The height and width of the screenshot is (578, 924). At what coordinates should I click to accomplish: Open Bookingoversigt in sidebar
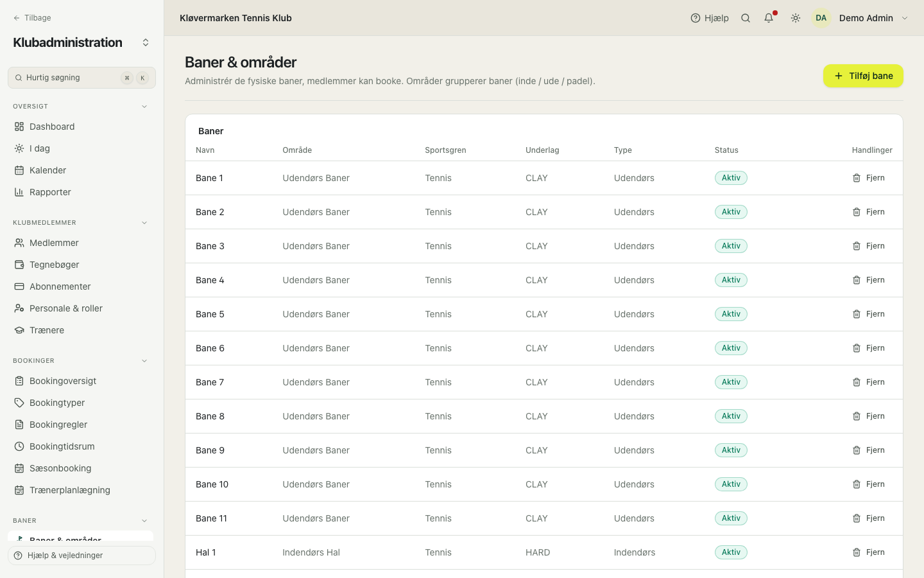coord(81,381)
